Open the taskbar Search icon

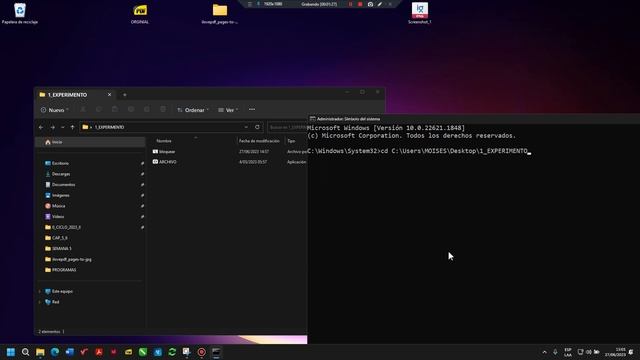tap(25, 352)
